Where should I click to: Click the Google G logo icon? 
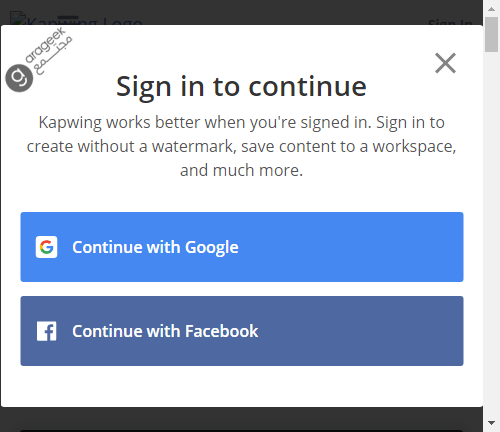tap(46, 247)
